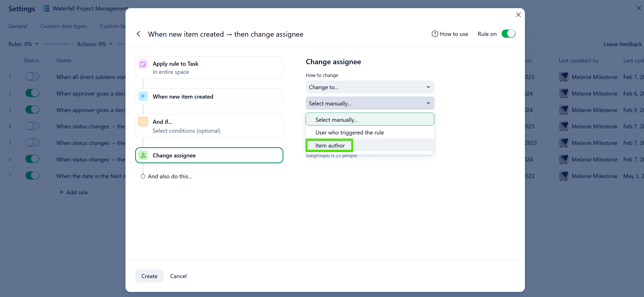The width and height of the screenshot is (644, 297).
Task: Open the How to use help link
Action: (x=450, y=34)
